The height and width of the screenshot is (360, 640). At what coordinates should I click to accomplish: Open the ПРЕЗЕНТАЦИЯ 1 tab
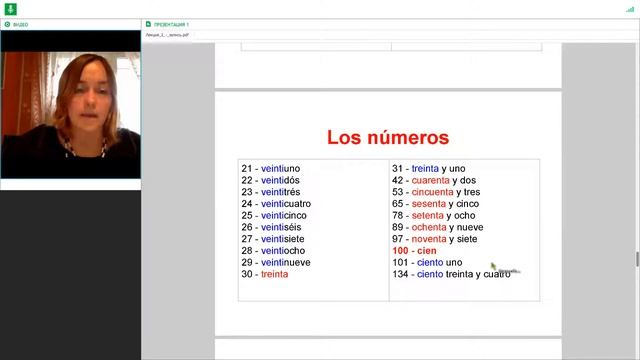(171, 24)
